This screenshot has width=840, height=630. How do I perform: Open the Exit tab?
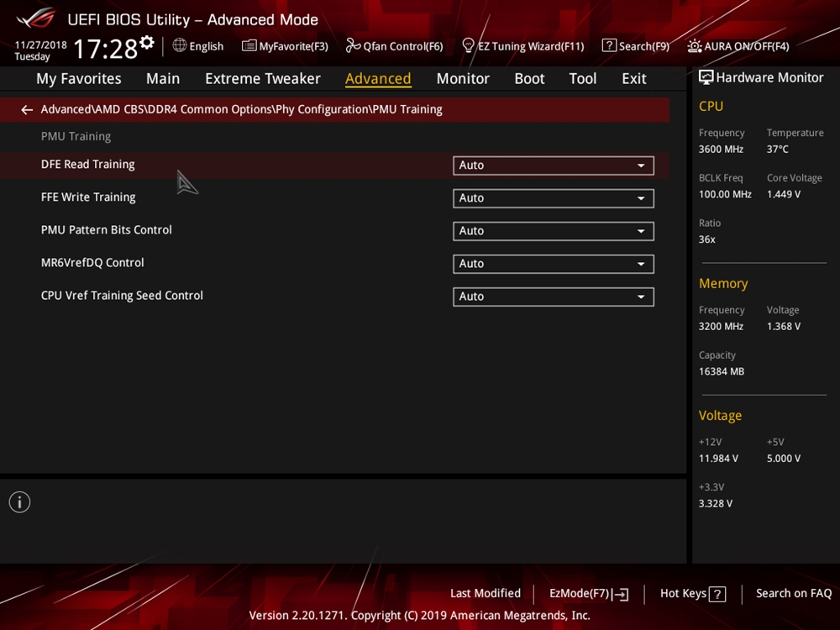click(633, 79)
